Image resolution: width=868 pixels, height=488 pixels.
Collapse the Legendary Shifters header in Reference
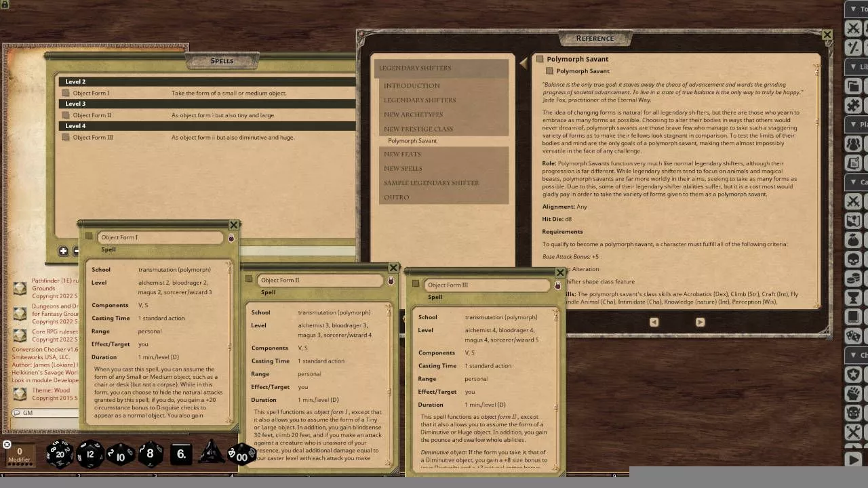pos(441,68)
